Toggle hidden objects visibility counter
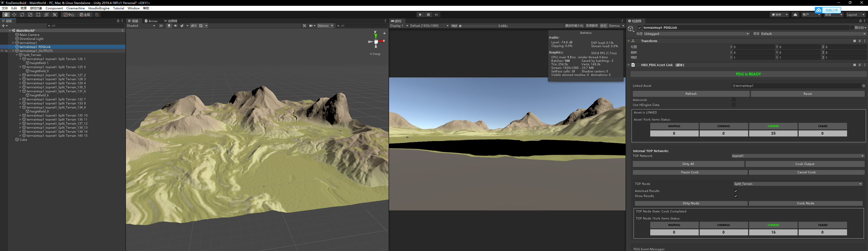 (194, 26)
